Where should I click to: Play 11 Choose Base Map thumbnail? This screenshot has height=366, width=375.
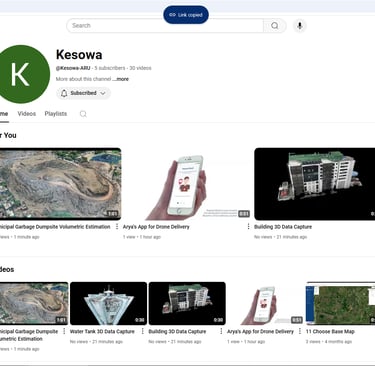[x=340, y=303]
